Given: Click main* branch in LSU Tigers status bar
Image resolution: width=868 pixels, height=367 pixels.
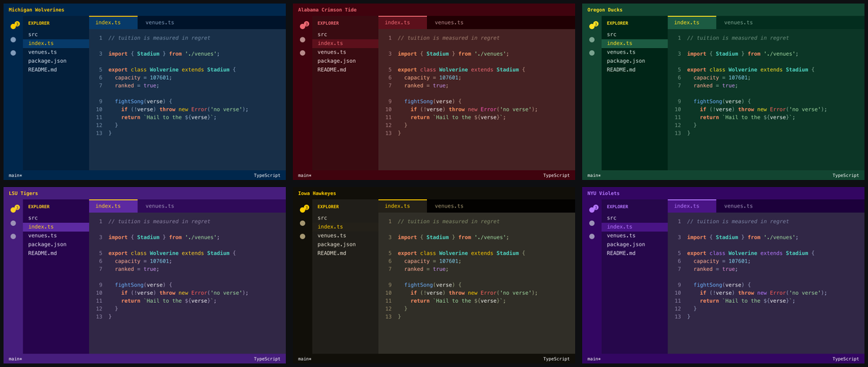Looking at the screenshot, I should click(16, 359).
